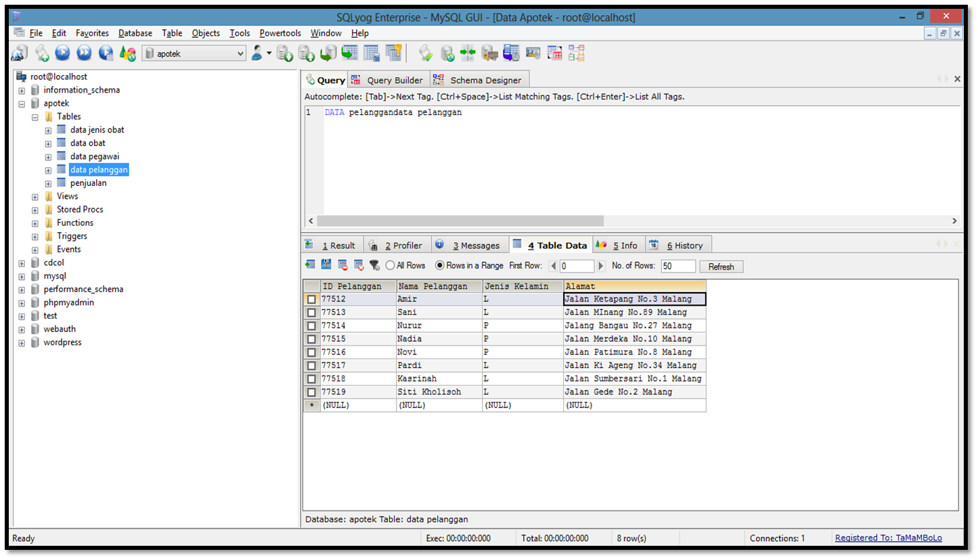This screenshot has height=560, width=978.
Task: Click the First Row input field
Action: [x=577, y=266]
